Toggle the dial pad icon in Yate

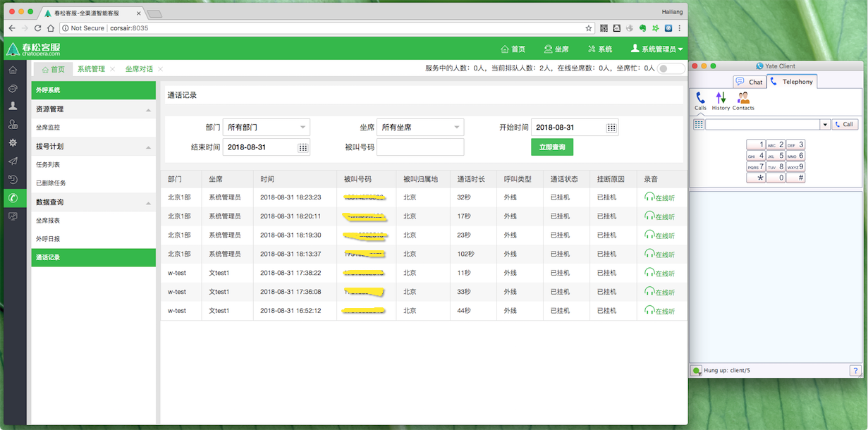coord(699,124)
